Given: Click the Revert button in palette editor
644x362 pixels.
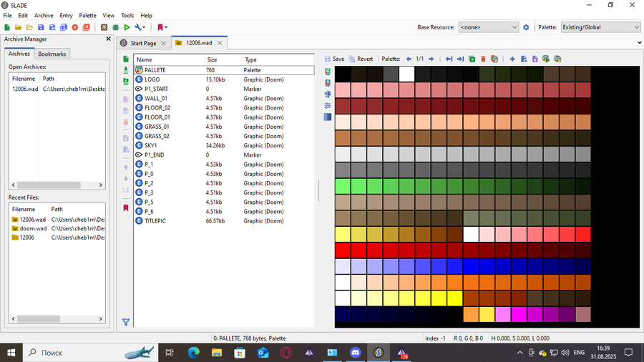Looking at the screenshot, I should (361, 59).
